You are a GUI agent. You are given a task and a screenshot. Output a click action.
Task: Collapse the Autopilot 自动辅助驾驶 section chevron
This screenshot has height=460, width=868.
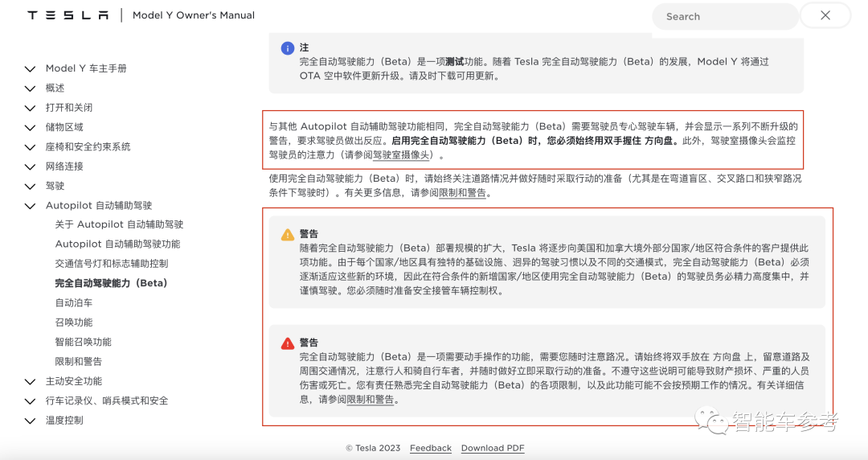[30, 206]
